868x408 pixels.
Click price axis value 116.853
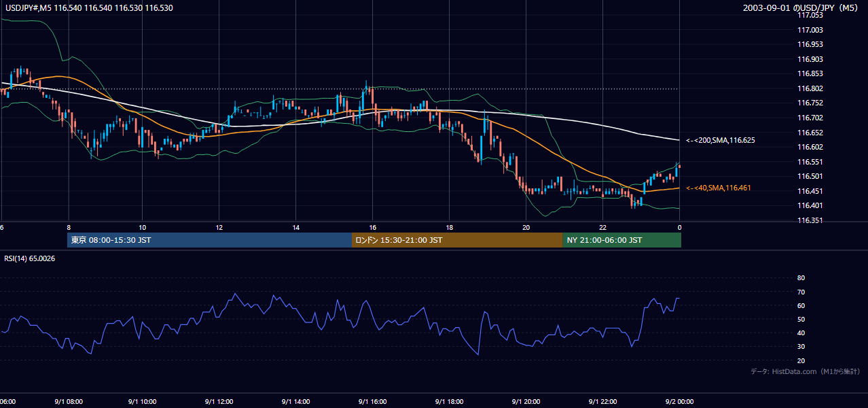pyautogui.click(x=810, y=73)
